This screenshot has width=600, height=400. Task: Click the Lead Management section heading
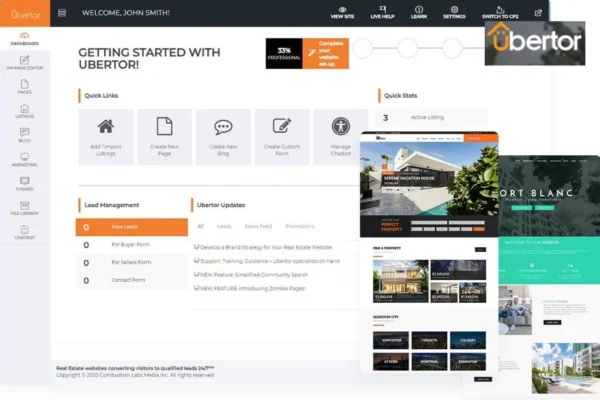pyautogui.click(x=112, y=205)
